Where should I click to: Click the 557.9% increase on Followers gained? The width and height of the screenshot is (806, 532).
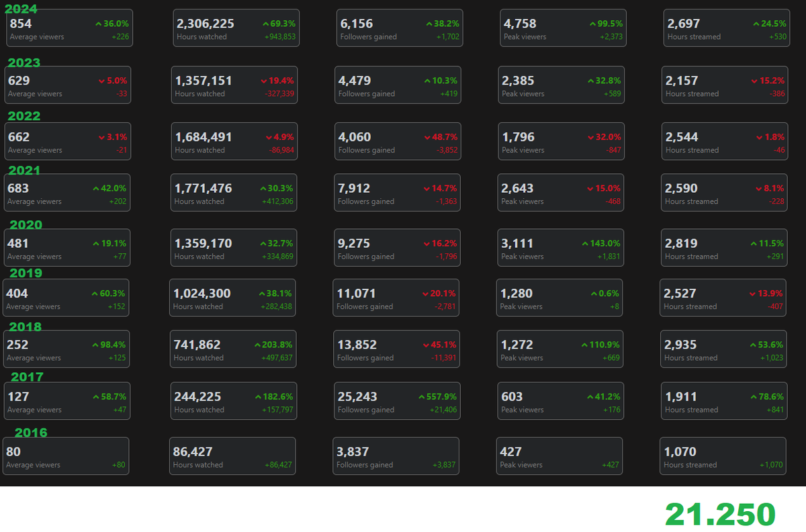click(438, 396)
